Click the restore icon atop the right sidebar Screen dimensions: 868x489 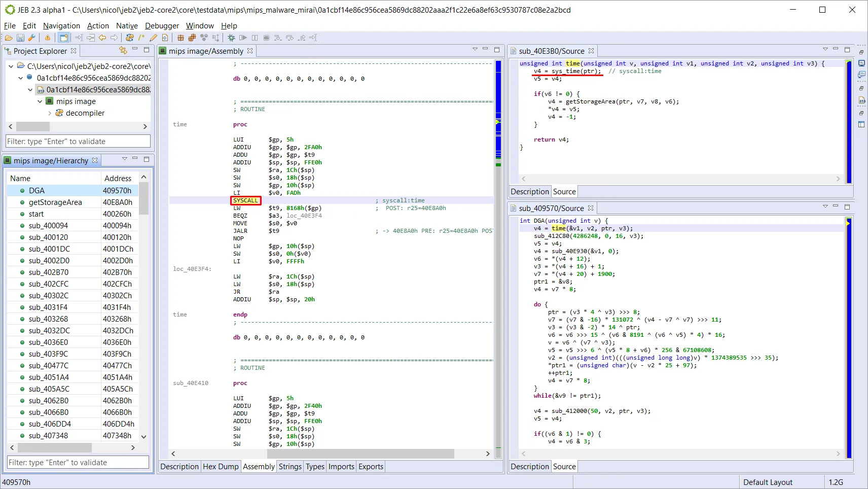(x=861, y=52)
